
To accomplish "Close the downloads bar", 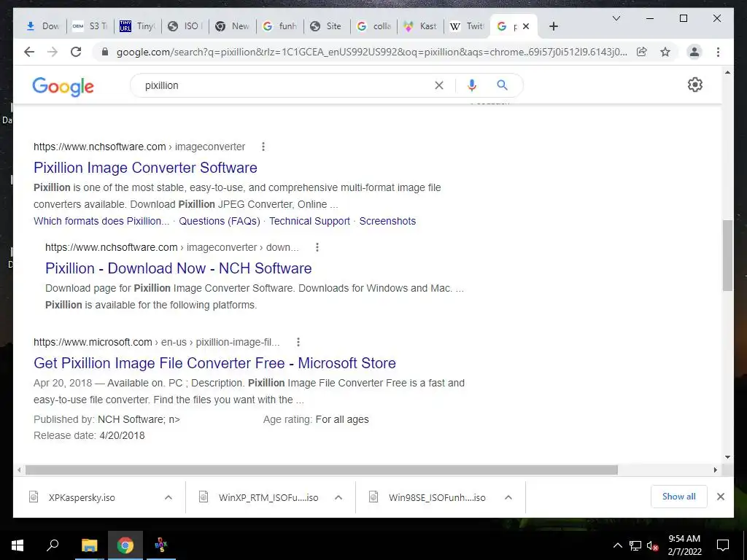I will [721, 497].
